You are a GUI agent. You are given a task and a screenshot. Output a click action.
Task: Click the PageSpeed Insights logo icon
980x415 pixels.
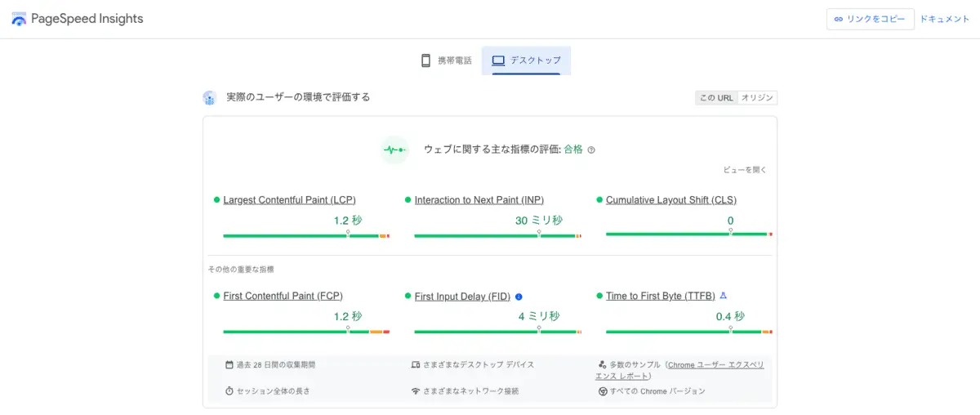tap(18, 19)
